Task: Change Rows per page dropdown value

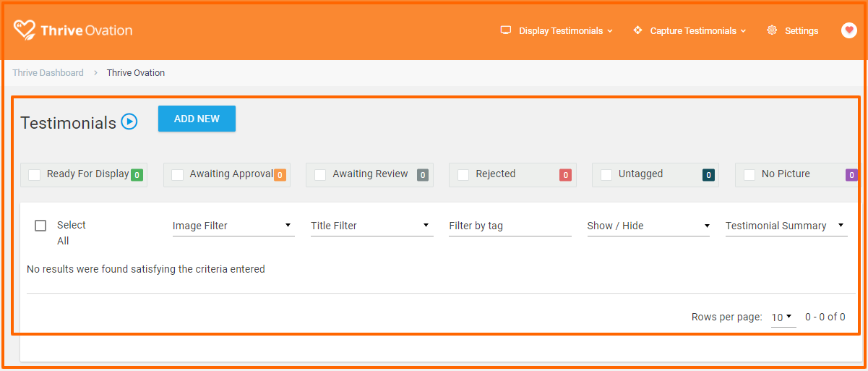Action: (783, 317)
